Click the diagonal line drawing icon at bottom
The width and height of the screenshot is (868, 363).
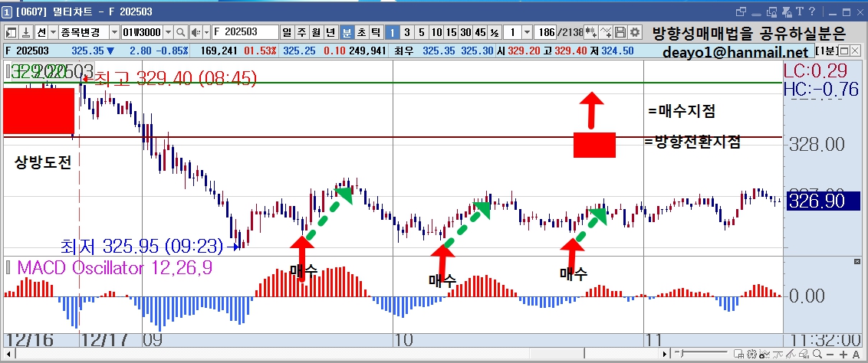791,354
